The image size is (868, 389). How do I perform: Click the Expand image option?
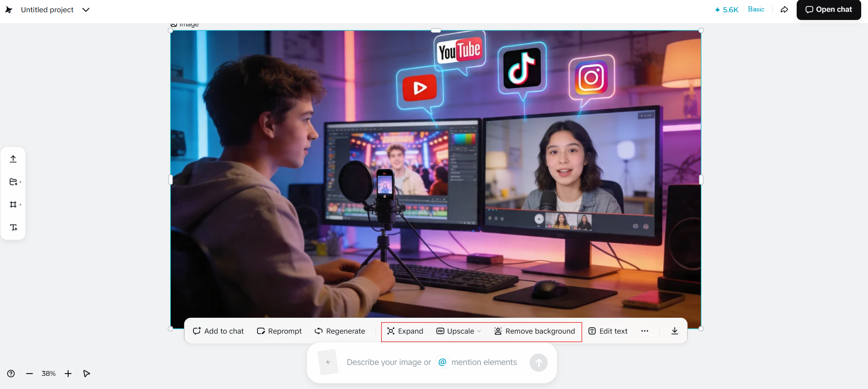(405, 331)
